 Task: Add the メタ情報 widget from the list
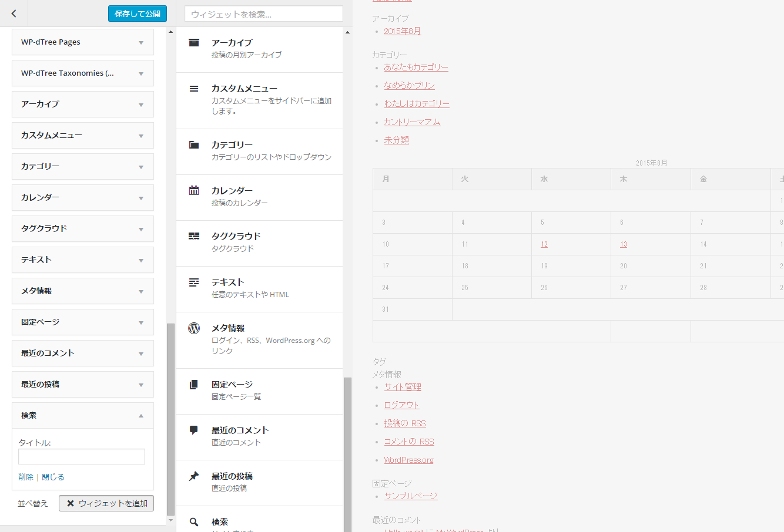259,341
